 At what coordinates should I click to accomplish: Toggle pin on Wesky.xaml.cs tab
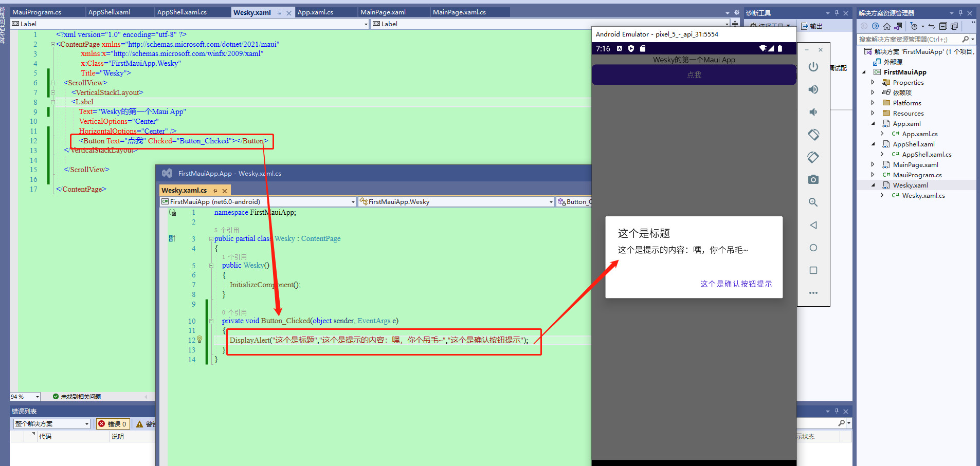[215, 191]
